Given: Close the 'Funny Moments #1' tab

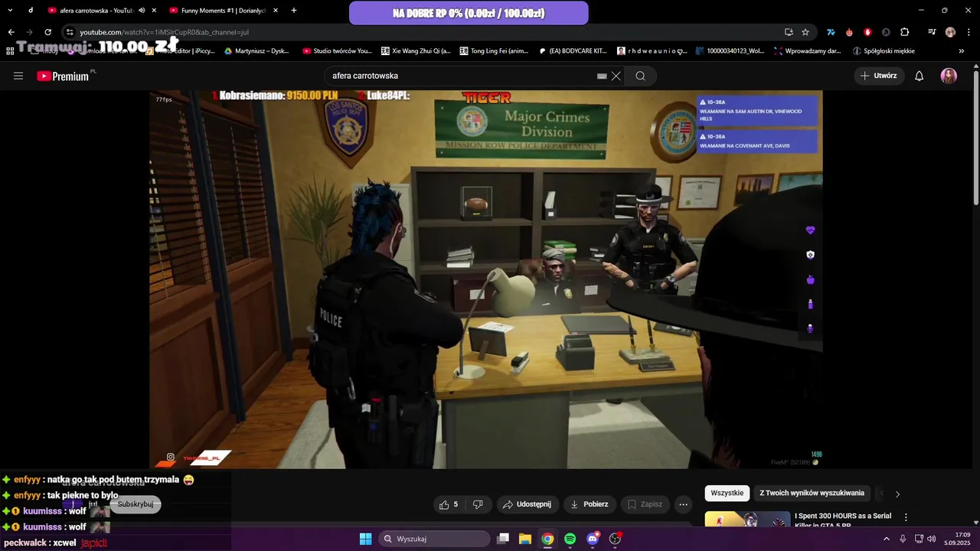Looking at the screenshot, I should point(276,10).
